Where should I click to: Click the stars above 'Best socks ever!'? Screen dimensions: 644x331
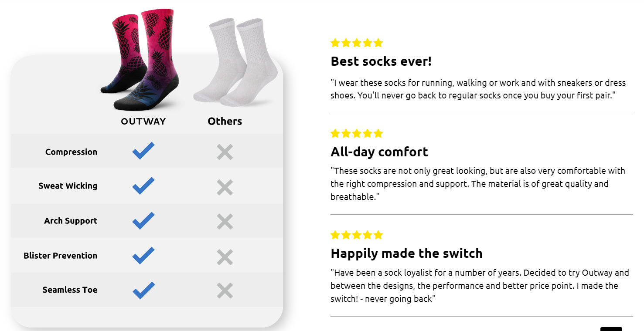357,43
